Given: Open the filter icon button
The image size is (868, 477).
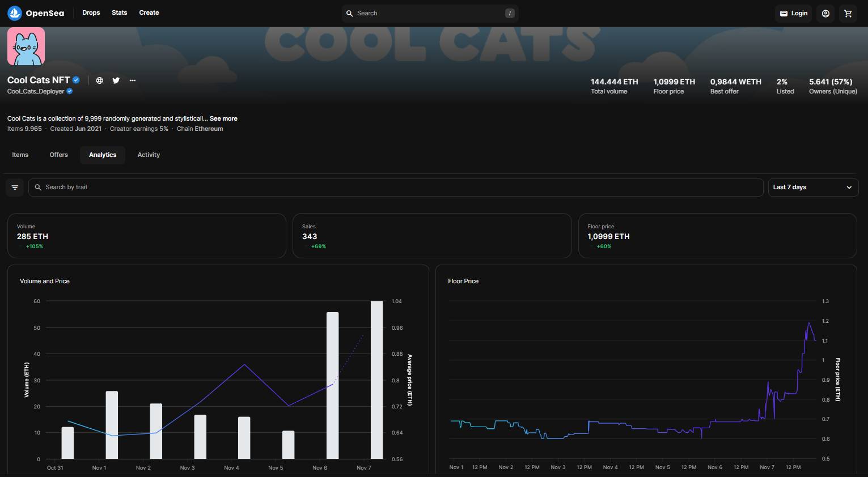Looking at the screenshot, I should [x=15, y=187].
